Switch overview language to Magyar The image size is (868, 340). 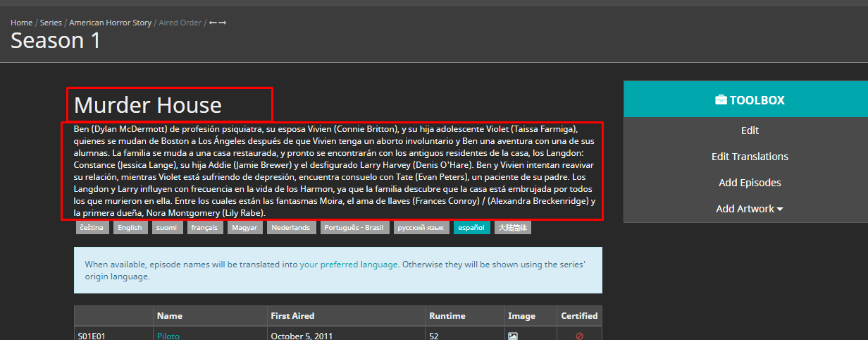[246, 228]
